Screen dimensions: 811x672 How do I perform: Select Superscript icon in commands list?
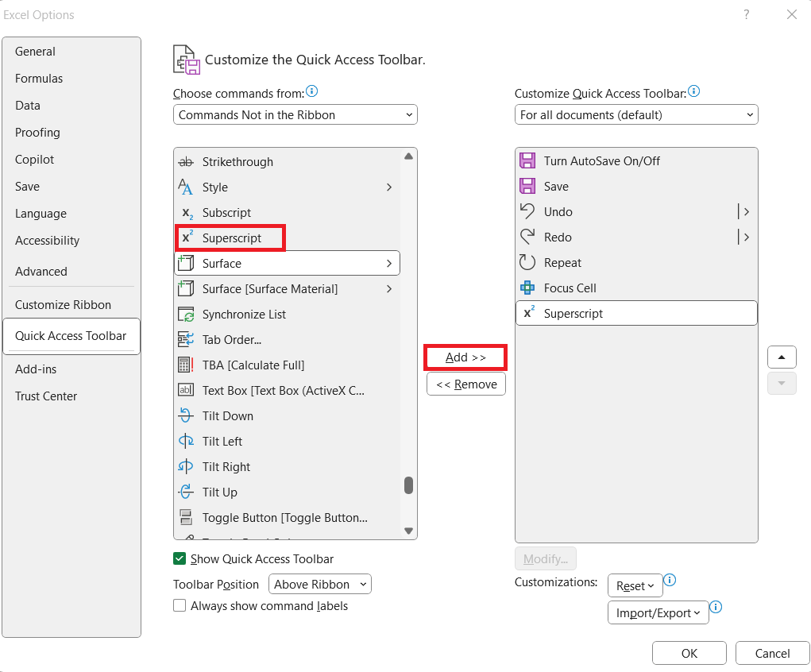tap(187, 238)
